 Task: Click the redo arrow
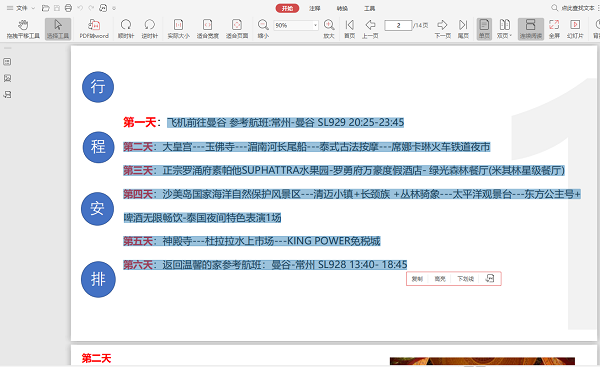click(x=91, y=8)
